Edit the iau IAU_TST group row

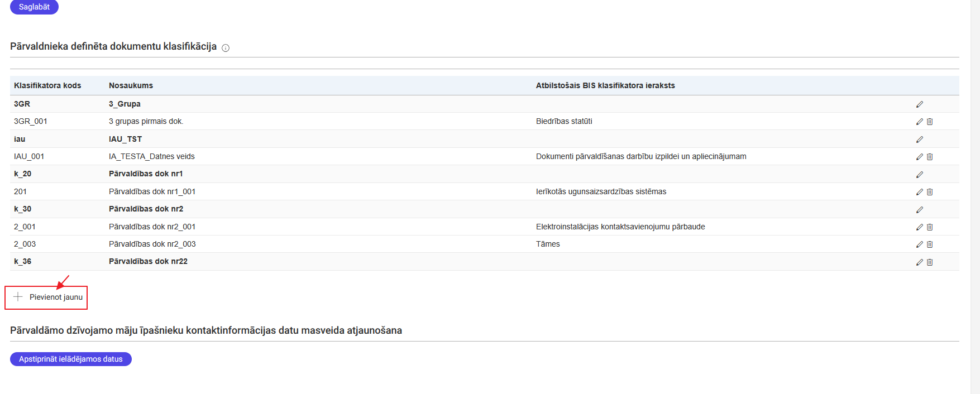coord(919,140)
